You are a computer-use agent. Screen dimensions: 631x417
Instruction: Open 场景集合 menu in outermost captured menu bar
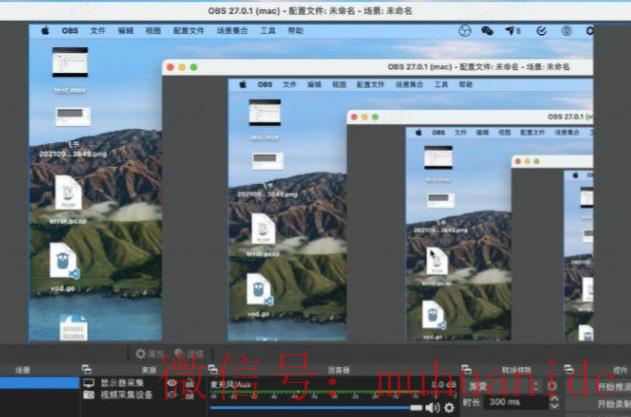coord(232,31)
